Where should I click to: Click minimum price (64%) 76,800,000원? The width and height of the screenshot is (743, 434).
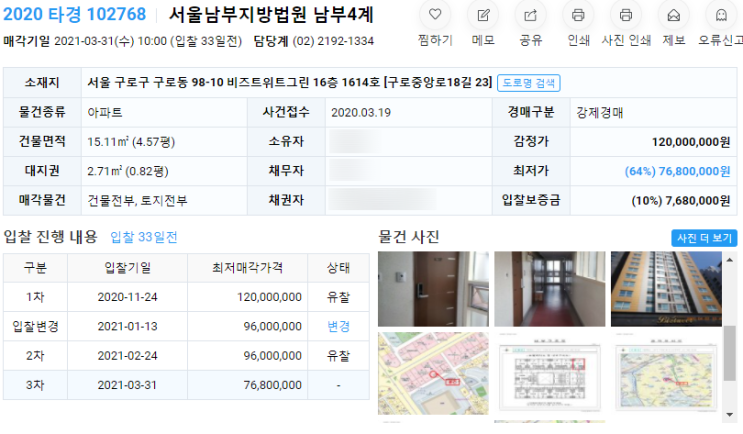pyautogui.click(x=677, y=171)
